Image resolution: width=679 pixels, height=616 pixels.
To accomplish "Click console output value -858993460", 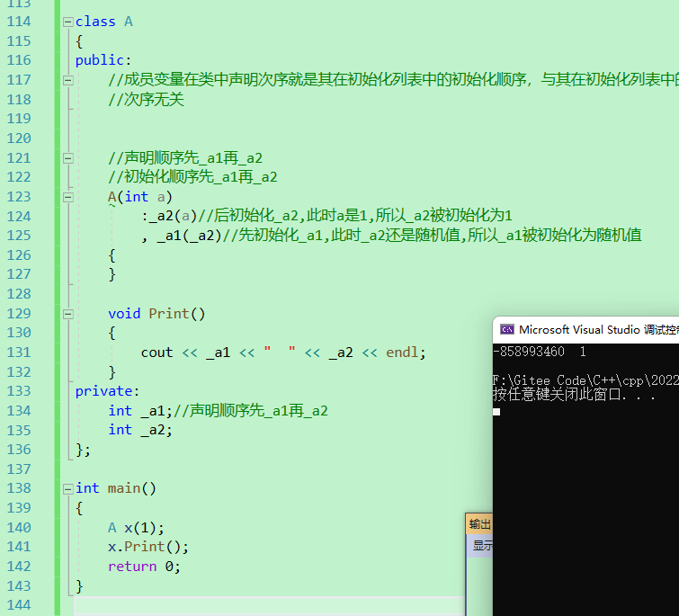I will [528, 352].
